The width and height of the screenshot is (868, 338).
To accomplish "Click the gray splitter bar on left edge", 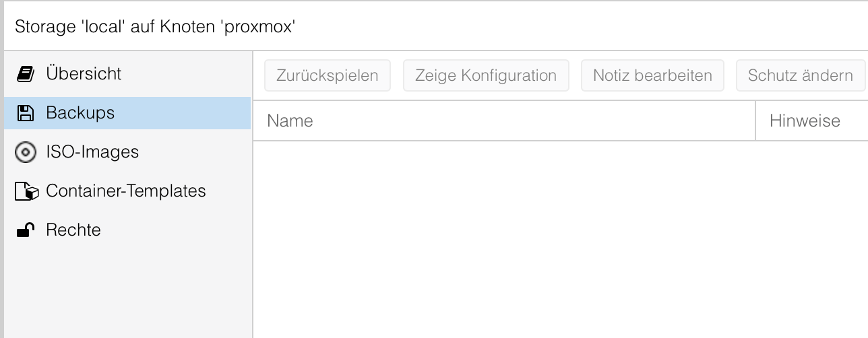I will 2,202.
